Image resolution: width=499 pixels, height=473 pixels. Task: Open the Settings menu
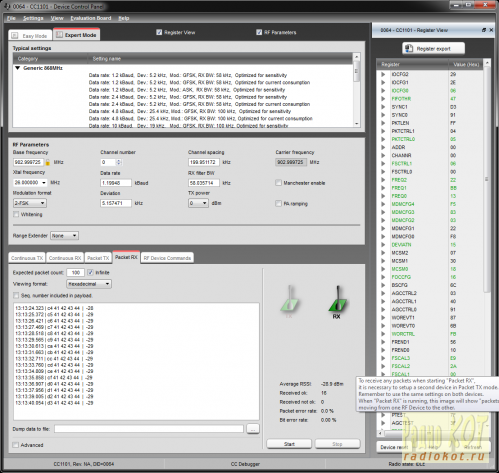[33, 18]
